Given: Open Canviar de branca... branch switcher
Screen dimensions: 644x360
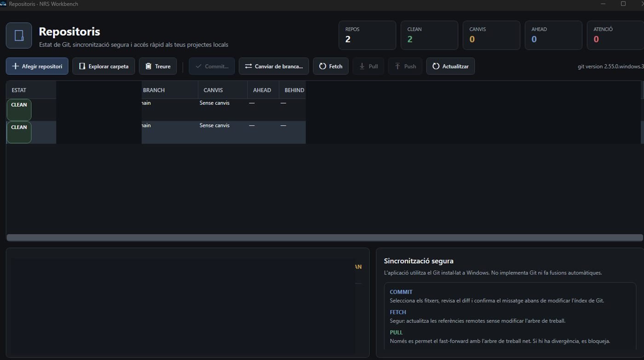Looking at the screenshot, I should [x=274, y=66].
